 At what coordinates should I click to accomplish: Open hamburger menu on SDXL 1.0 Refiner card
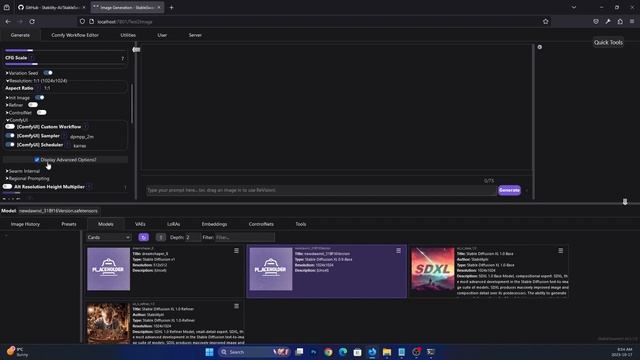(x=236, y=306)
